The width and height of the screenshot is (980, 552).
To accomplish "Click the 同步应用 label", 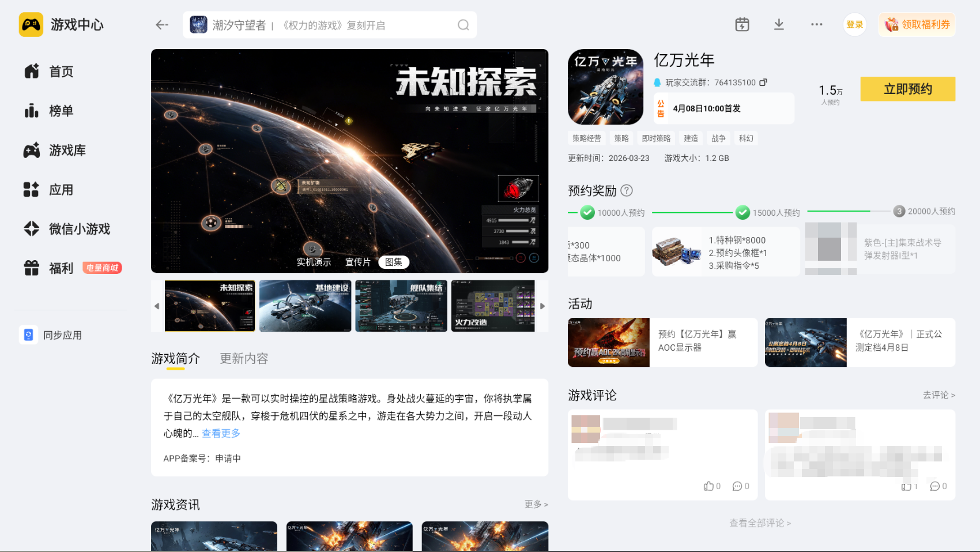I will click(x=63, y=335).
